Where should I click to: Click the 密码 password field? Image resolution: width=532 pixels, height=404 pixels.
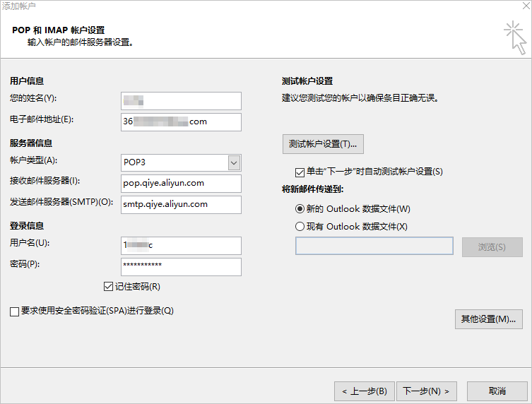click(x=181, y=266)
